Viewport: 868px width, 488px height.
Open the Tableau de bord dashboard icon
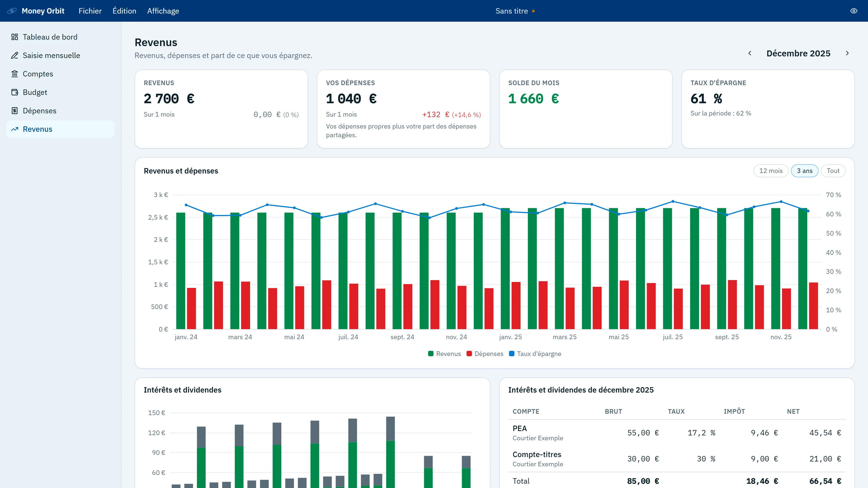point(14,37)
